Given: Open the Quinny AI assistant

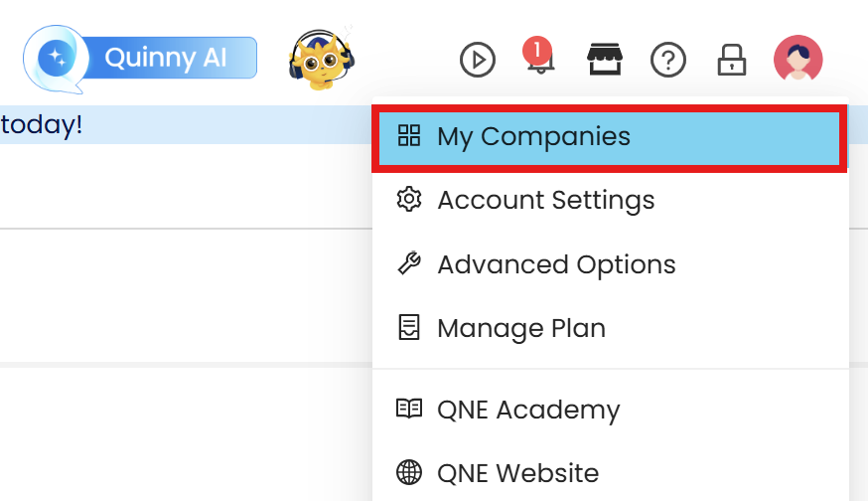Looking at the screenshot, I should click(x=140, y=58).
